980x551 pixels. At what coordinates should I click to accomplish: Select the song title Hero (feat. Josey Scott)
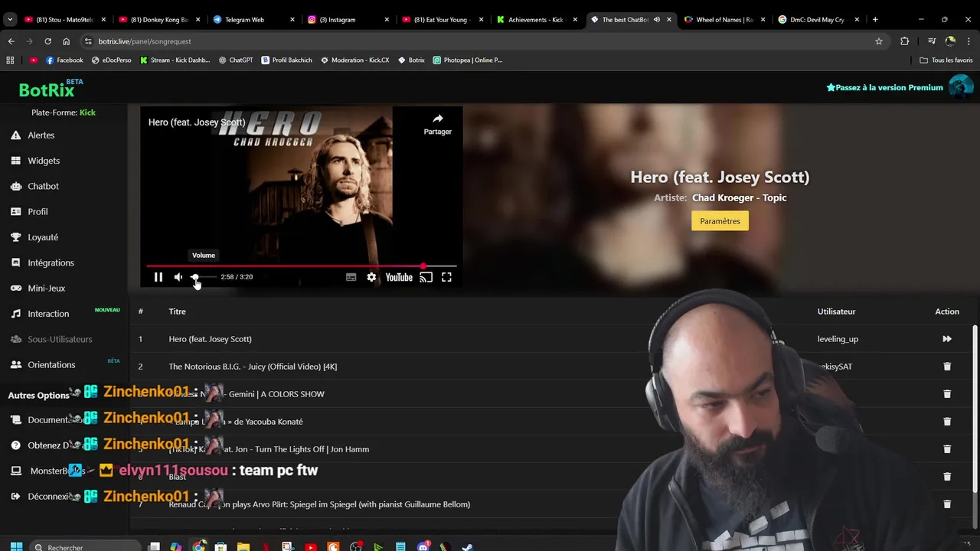click(210, 339)
